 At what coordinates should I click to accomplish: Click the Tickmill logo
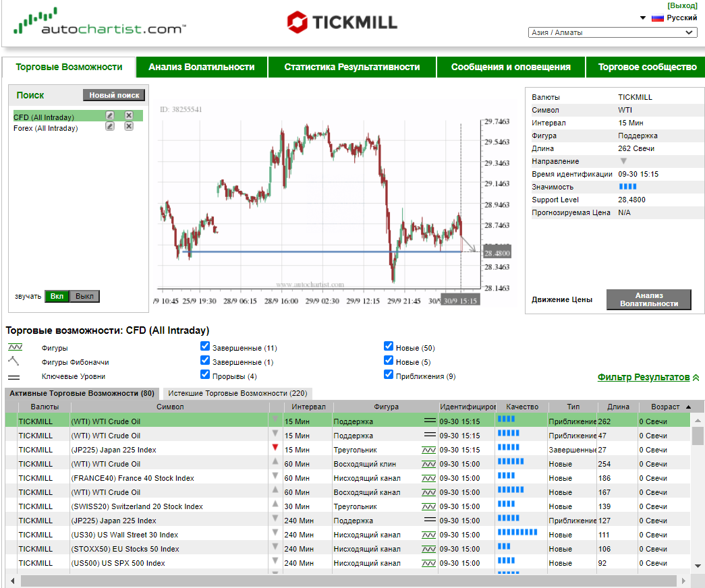342,22
